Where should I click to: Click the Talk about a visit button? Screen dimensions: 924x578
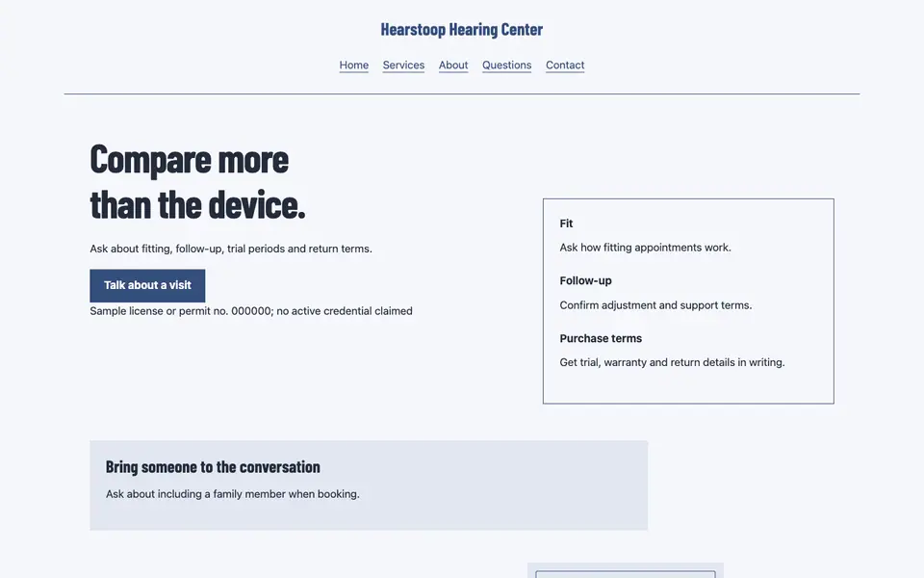click(147, 285)
